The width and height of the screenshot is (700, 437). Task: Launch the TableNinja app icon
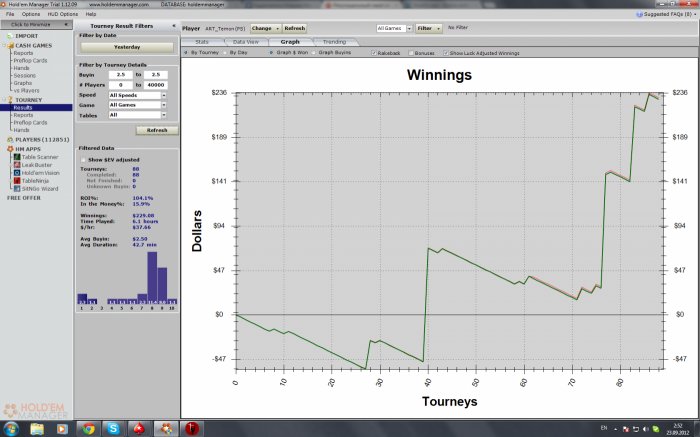(17, 181)
